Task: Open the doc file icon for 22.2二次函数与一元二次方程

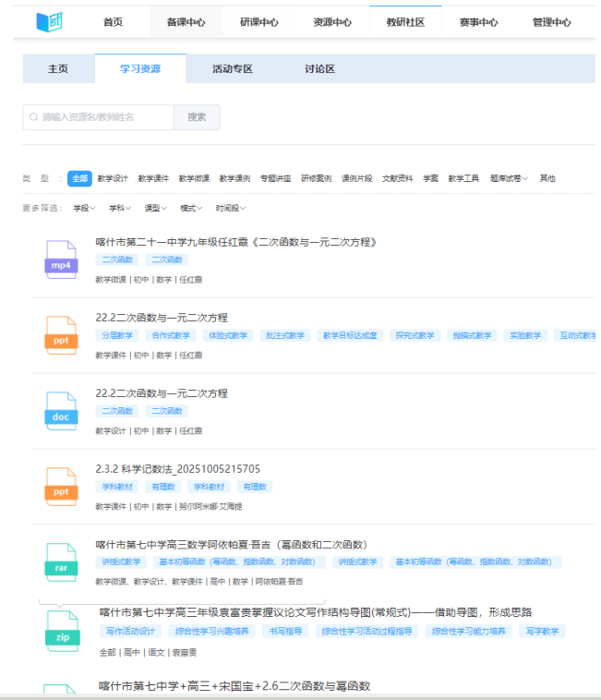Action: (61, 411)
